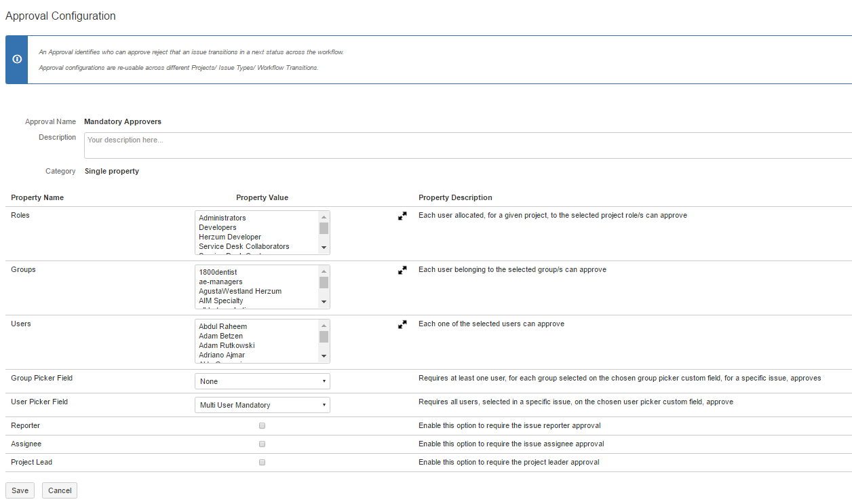Select Administrators in the Roles list
This screenshot has width=852, height=504.
pos(222,218)
